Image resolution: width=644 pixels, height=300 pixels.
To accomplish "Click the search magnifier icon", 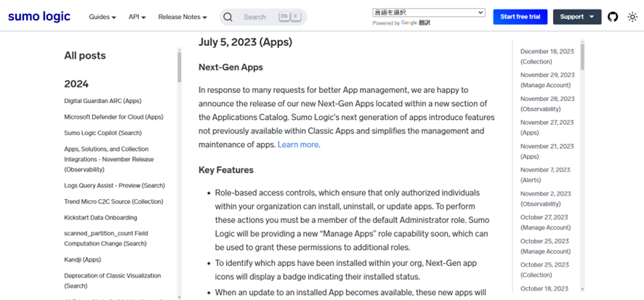I will pyautogui.click(x=228, y=17).
